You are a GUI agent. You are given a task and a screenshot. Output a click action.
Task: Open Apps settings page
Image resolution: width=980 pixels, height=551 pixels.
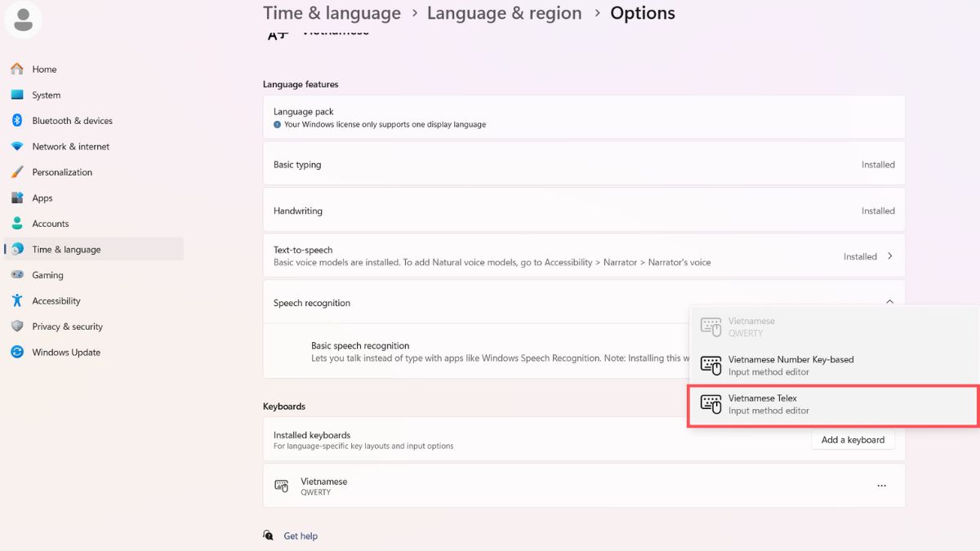[x=94, y=198]
